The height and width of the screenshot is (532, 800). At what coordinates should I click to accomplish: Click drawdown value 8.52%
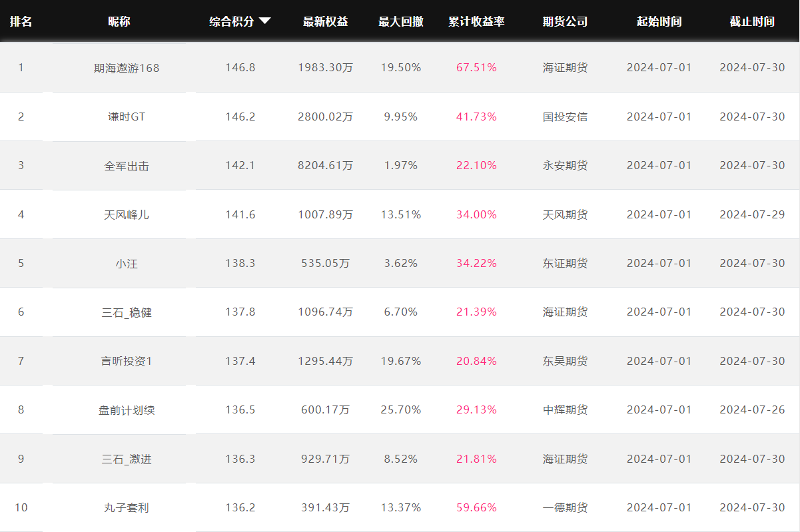point(401,459)
